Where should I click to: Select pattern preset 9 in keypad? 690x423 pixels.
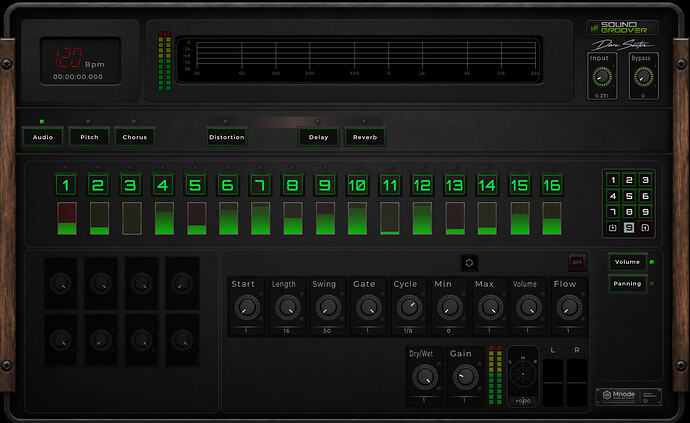point(645,212)
